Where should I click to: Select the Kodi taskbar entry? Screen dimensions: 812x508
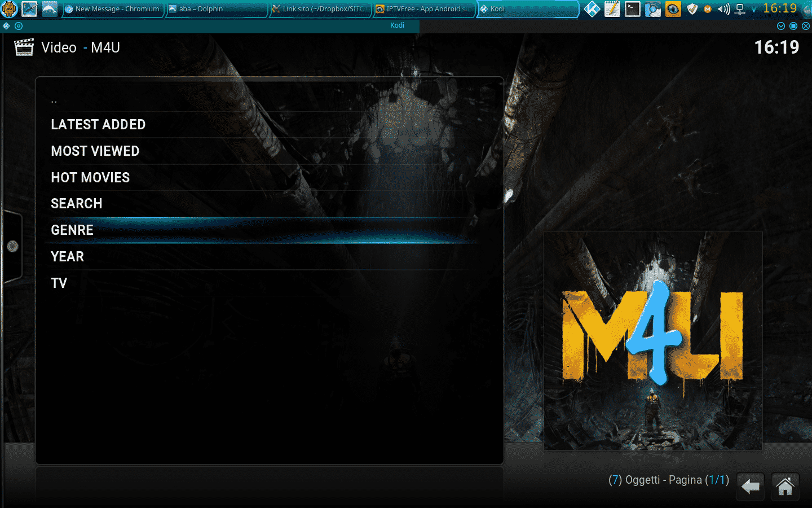(x=528, y=9)
